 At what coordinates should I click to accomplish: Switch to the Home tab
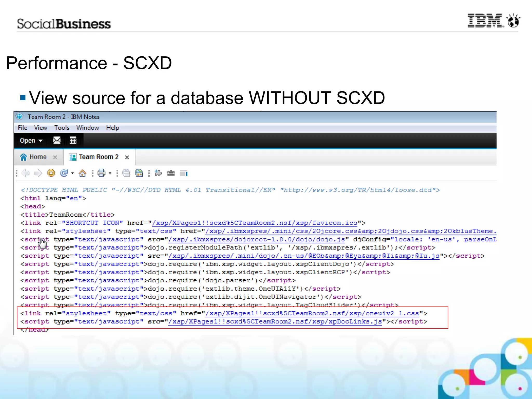pos(38,157)
